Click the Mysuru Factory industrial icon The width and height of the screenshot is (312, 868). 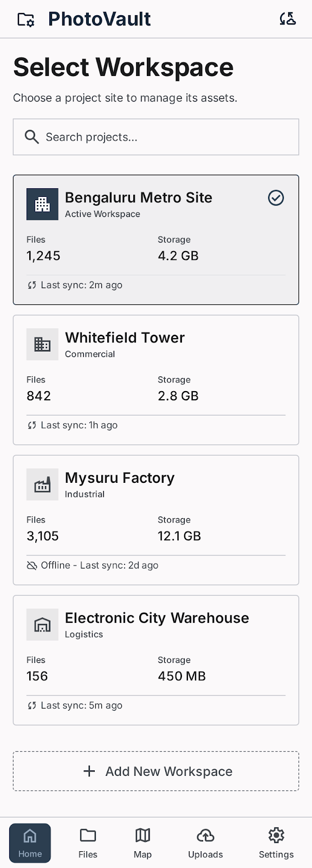coord(42,484)
